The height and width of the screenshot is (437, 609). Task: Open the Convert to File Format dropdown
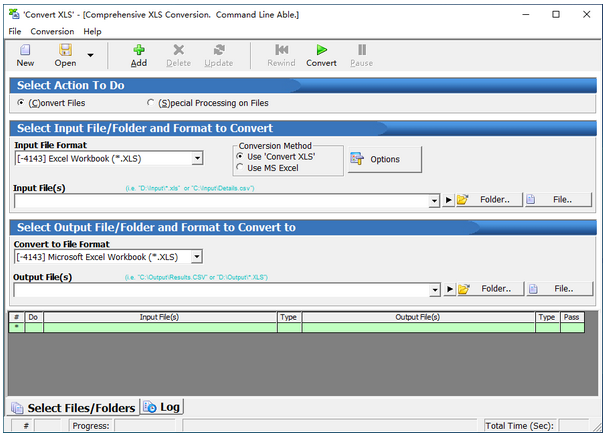(x=197, y=256)
